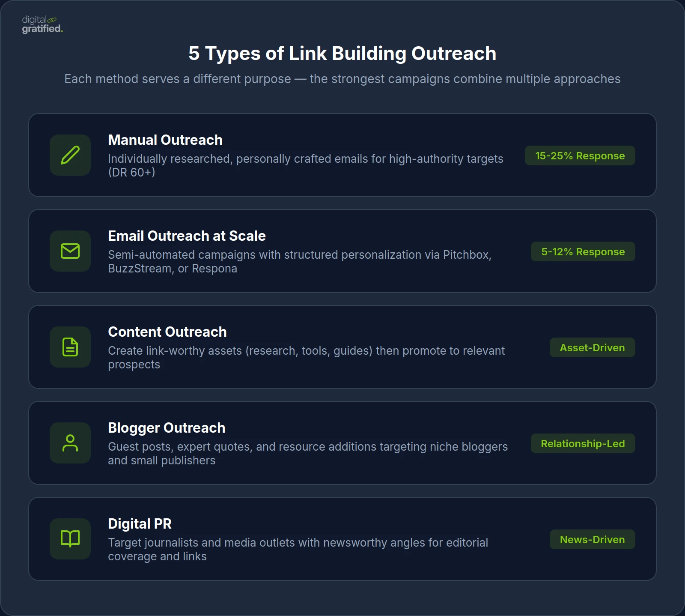This screenshot has width=685, height=616.
Task: Click the description mentioning DR 60+
Action: (306, 165)
